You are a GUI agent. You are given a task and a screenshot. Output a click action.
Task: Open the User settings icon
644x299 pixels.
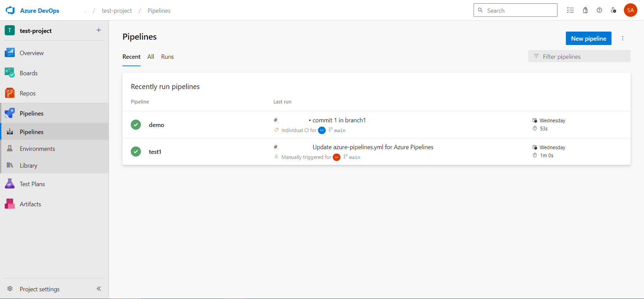[613, 10]
